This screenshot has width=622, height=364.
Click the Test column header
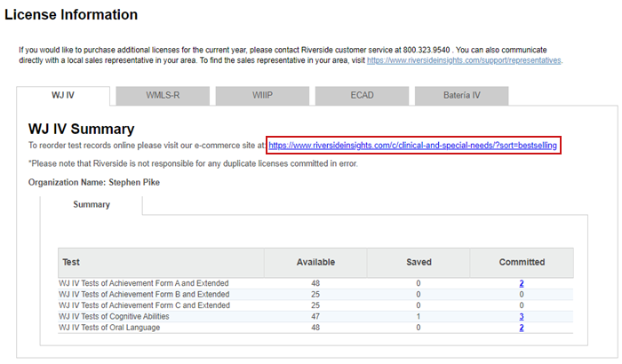[71, 263]
